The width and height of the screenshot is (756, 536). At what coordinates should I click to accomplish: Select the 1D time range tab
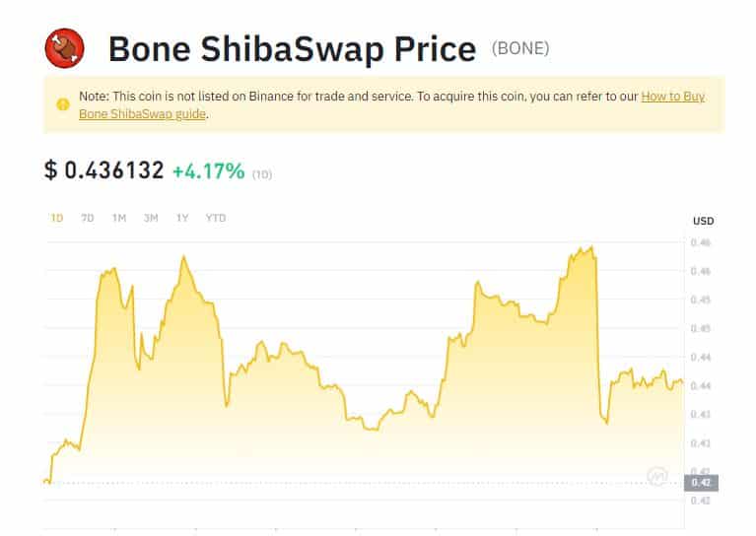click(x=57, y=218)
